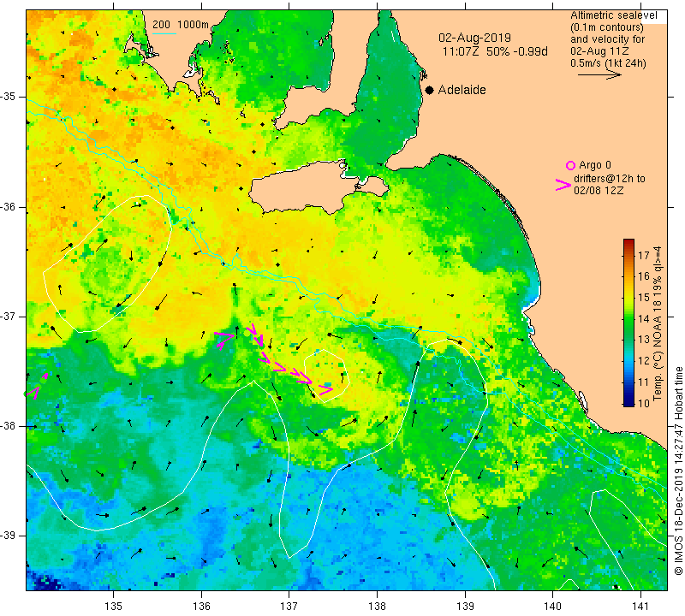Click the black Adelaide city marker dot
The image size is (685, 616).
430,90
